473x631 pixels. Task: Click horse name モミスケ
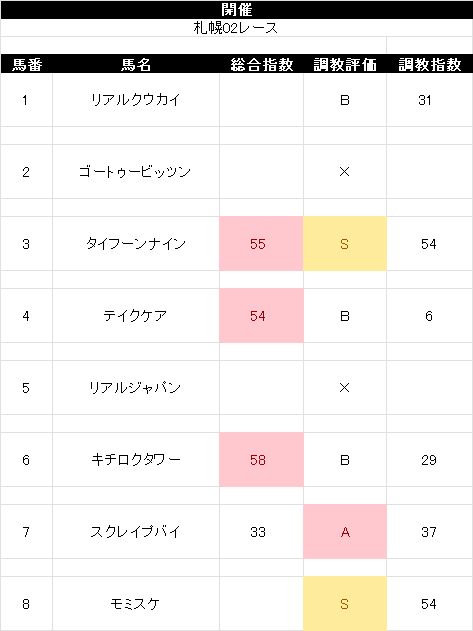point(135,604)
